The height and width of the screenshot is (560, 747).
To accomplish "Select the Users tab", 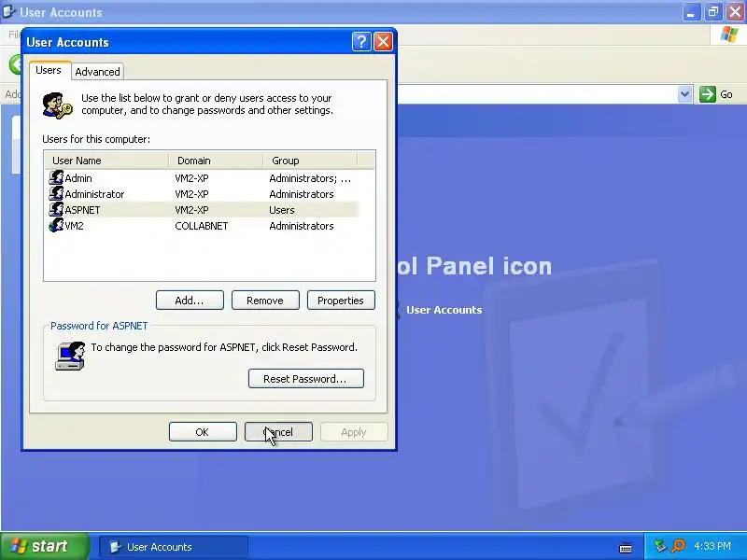I will click(x=49, y=71).
